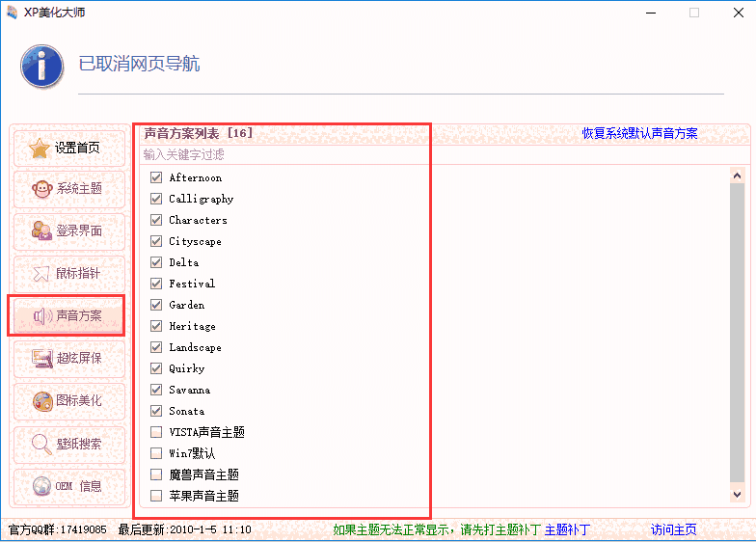Click the sound list vertical scrollbar thumb
Viewport: 756px width, 542px height.
[x=737, y=332]
